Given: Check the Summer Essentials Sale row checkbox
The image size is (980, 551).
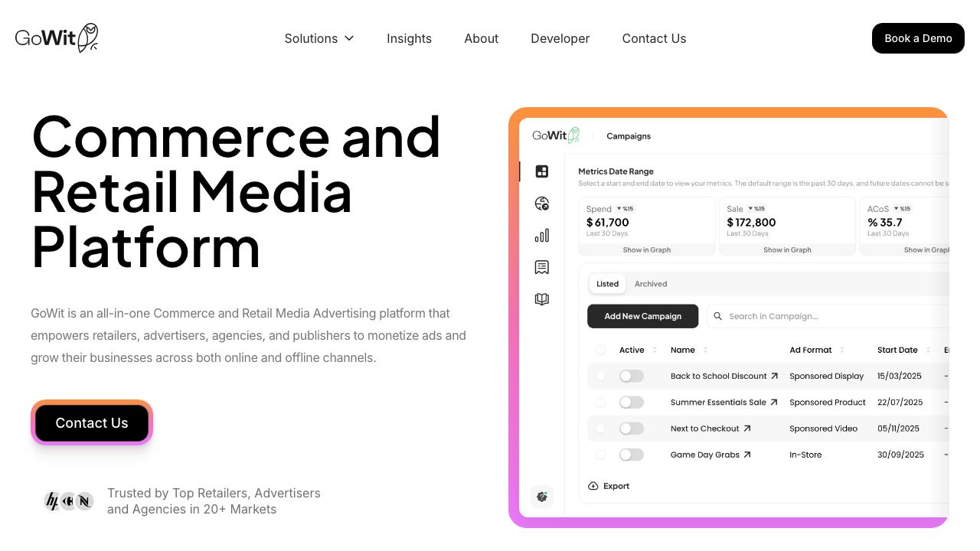Looking at the screenshot, I should 600,403.
